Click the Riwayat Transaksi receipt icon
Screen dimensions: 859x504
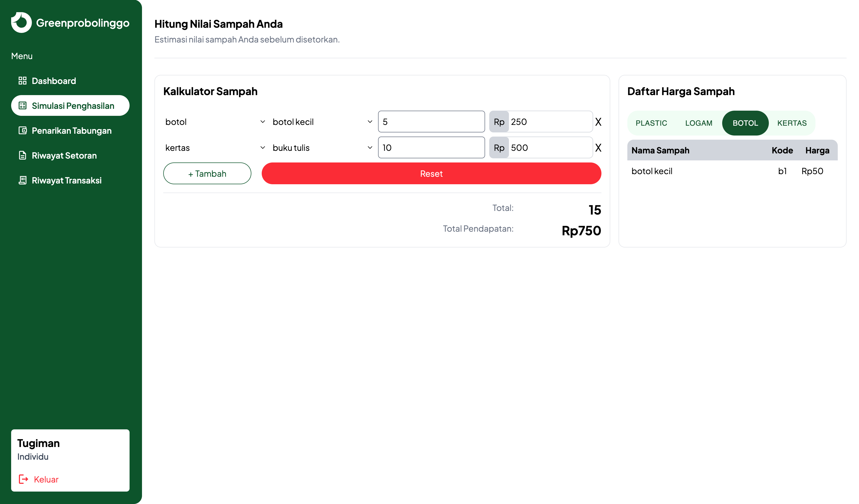point(23,180)
